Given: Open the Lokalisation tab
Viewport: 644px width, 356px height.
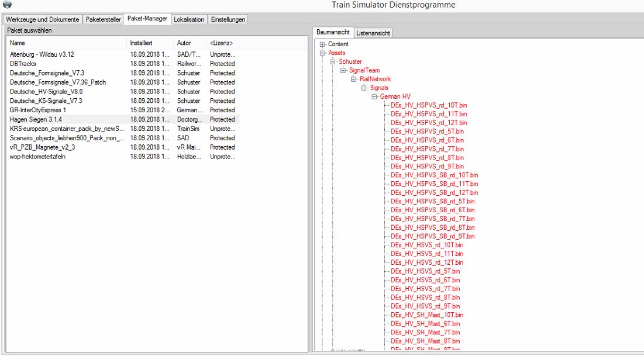Looking at the screenshot, I should (189, 19).
